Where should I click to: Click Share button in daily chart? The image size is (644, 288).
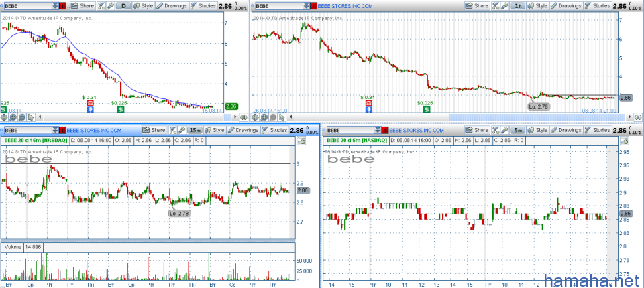pyautogui.click(x=82, y=6)
